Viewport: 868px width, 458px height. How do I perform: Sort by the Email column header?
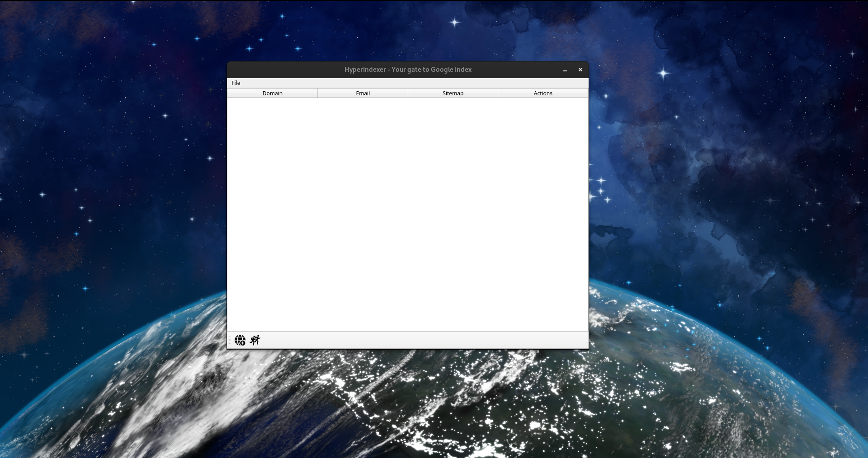coord(363,93)
